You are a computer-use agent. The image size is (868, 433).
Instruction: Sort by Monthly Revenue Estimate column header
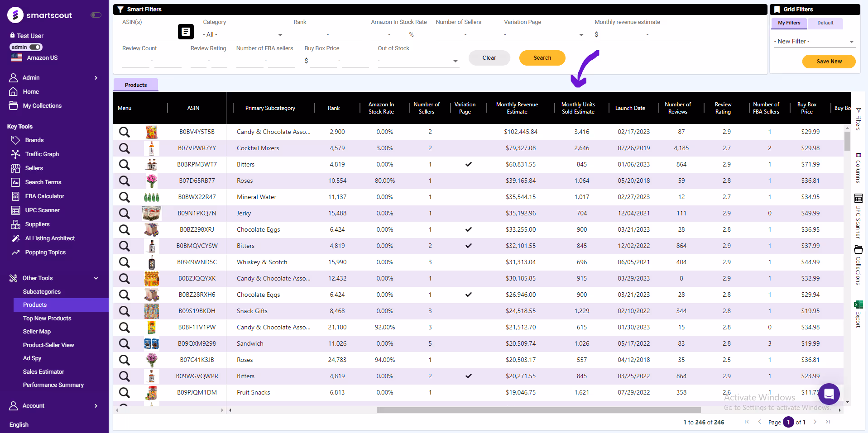[517, 108]
